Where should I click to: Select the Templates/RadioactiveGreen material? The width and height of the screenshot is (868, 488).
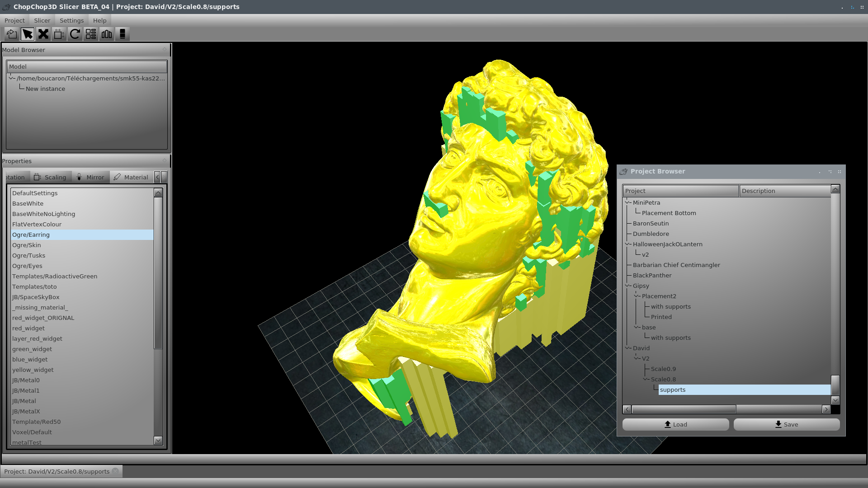[x=55, y=276]
